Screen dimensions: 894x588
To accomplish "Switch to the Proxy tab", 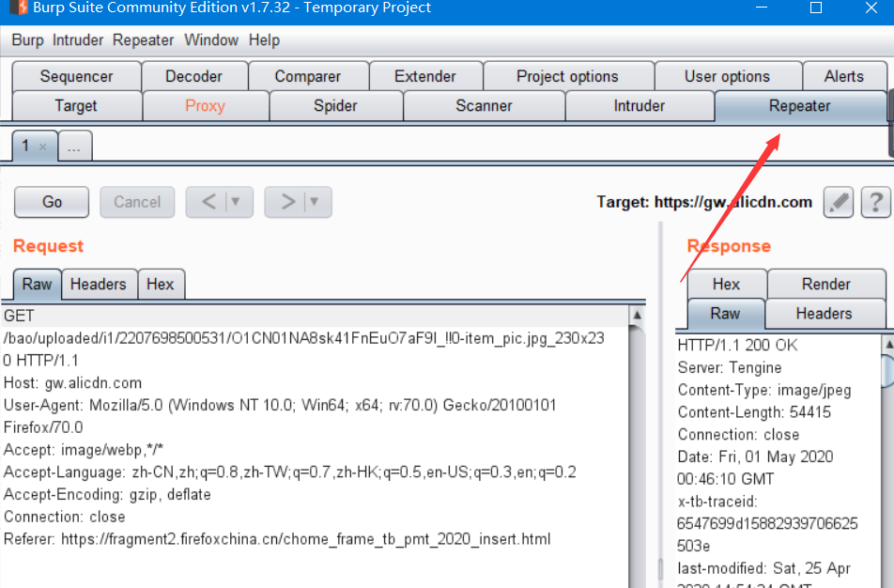I will (x=206, y=106).
